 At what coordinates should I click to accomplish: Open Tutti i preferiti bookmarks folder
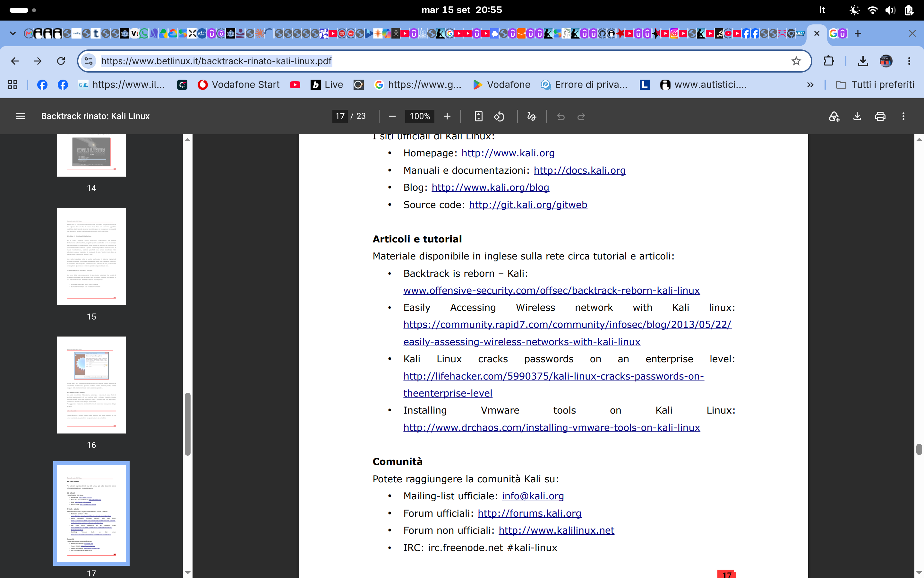pos(875,85)
